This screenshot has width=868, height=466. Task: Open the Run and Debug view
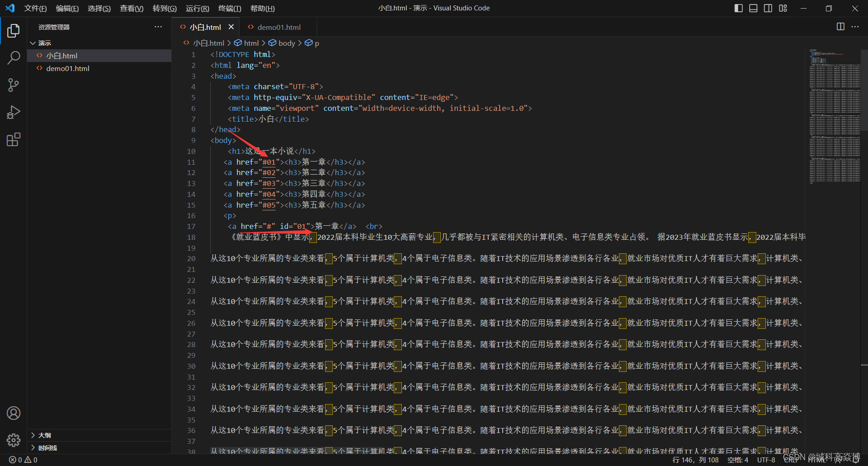point(14,112)
